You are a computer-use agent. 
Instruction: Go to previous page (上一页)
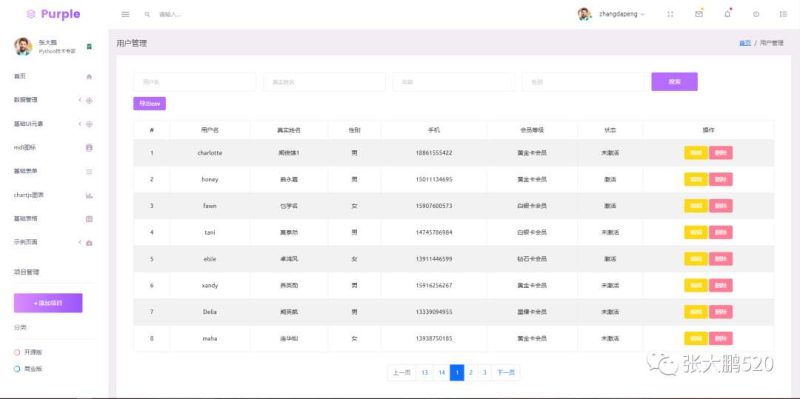[402, 372]
